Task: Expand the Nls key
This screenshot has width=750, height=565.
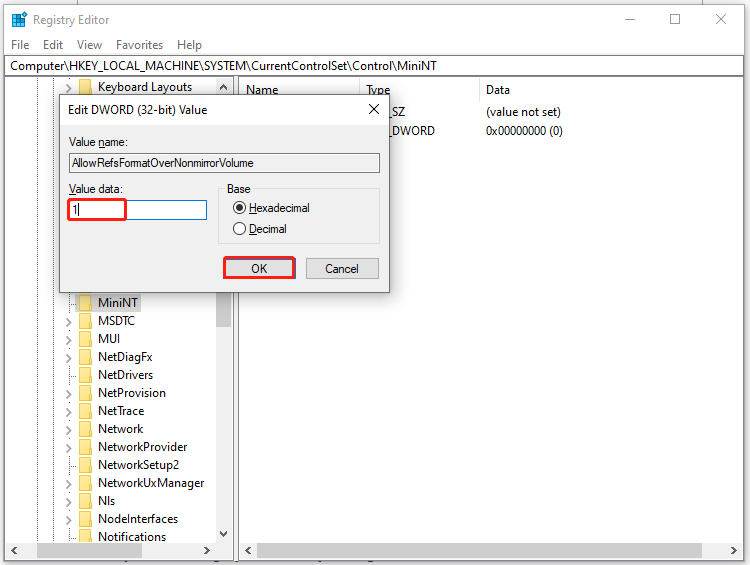Action: (x=68, y=502)
